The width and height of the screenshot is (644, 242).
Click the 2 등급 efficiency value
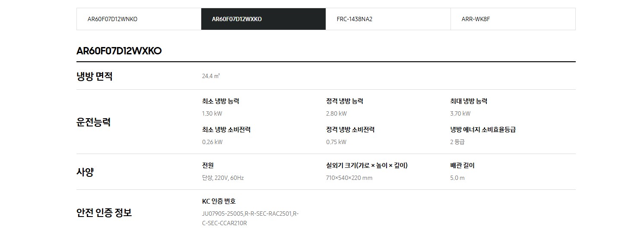pos(457,142)
